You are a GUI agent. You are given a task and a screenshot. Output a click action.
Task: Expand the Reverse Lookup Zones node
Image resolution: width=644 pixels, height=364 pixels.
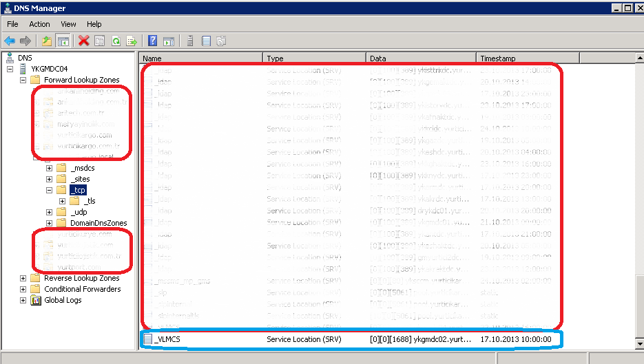23,279
